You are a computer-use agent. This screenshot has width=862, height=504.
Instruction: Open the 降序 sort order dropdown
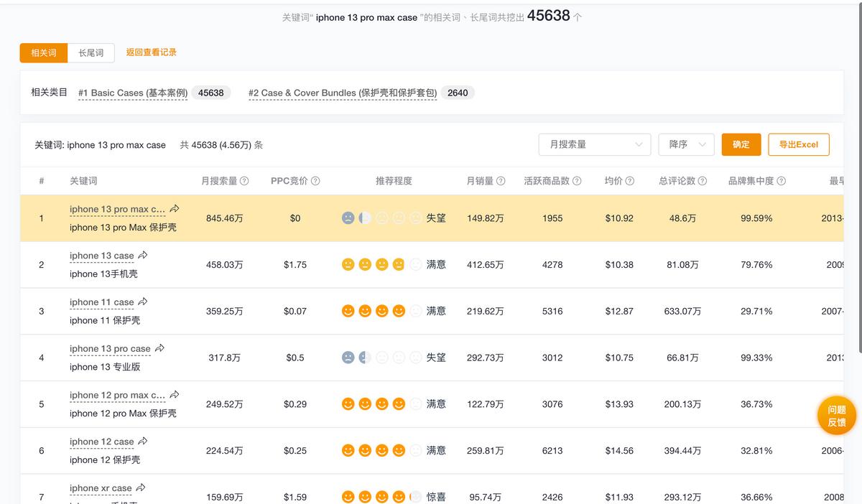pos(685,144)
